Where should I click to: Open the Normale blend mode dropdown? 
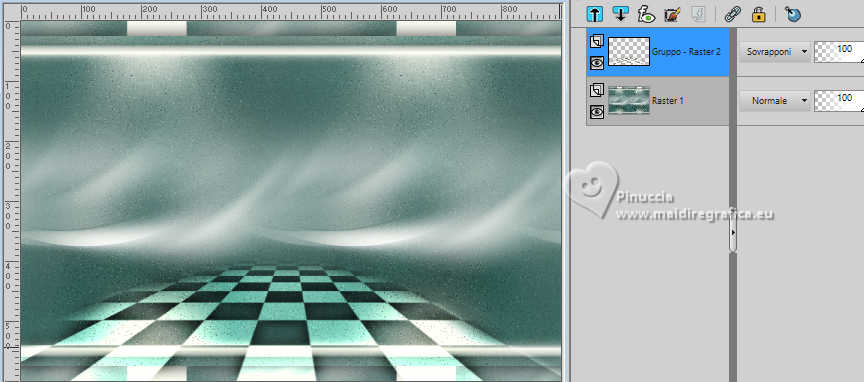pos(774,101)
